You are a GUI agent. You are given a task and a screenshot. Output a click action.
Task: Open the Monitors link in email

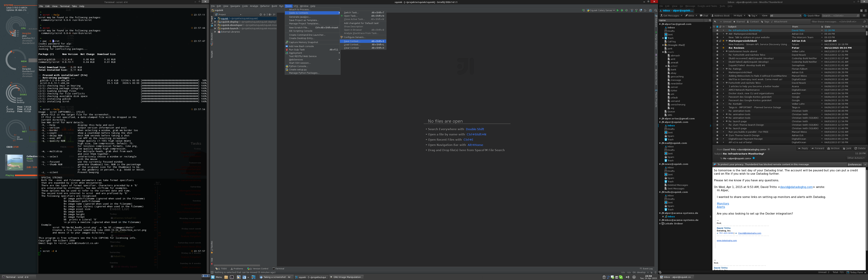[x=723, y=204]
